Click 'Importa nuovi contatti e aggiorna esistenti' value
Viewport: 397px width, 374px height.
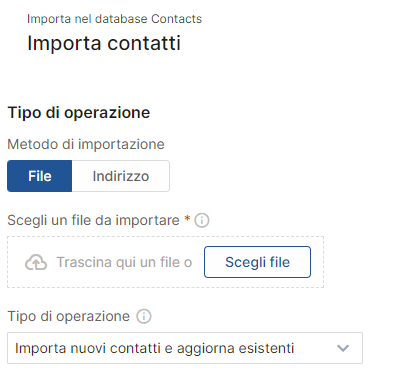pyautogui.click(x=155, y=348)
